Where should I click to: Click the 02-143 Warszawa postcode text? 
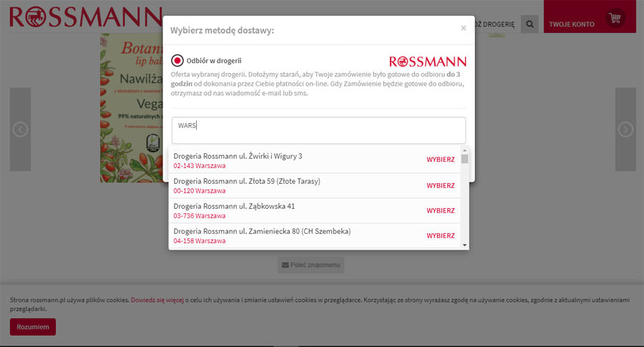[x=199, y=166]
